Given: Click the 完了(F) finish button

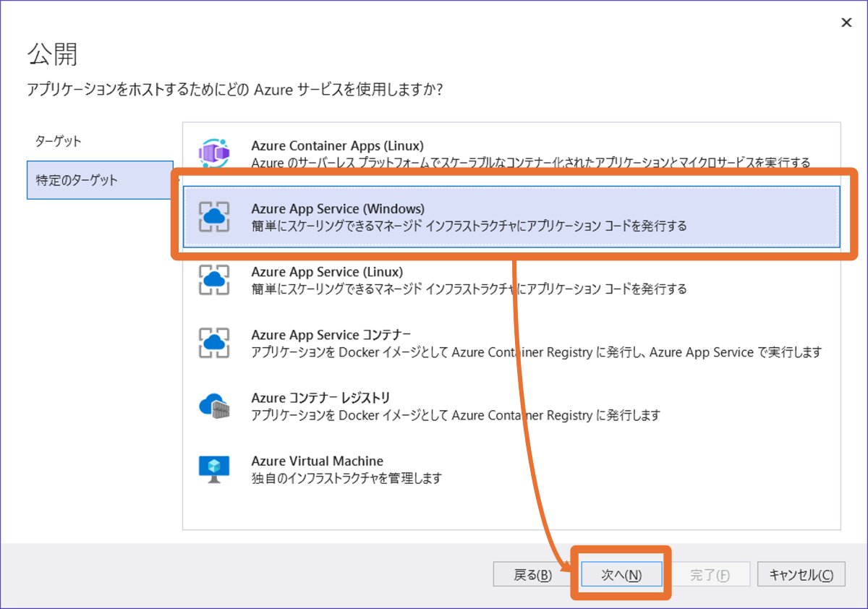Looking at the screenshot, I should tap(710, 574).
